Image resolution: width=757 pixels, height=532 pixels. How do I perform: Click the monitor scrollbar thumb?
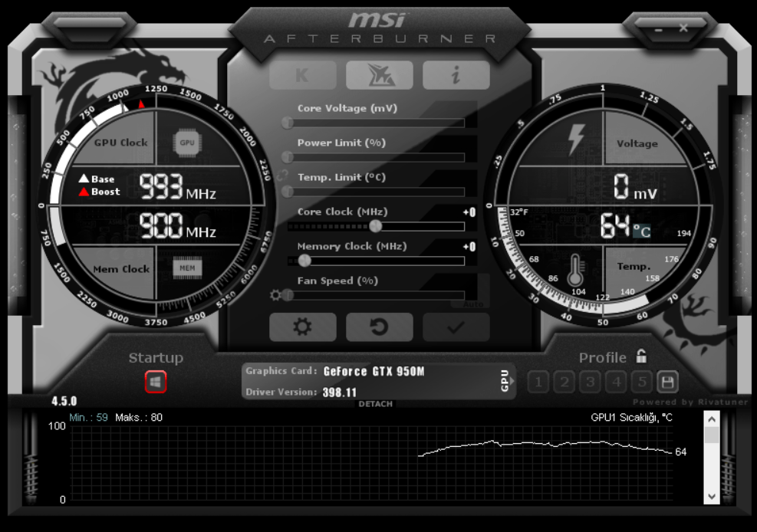(x=712, y=435)
